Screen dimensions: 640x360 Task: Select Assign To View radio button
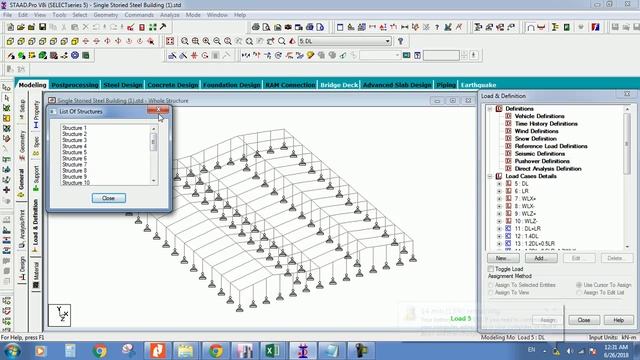pyautogui.click(x=491, y=293)
